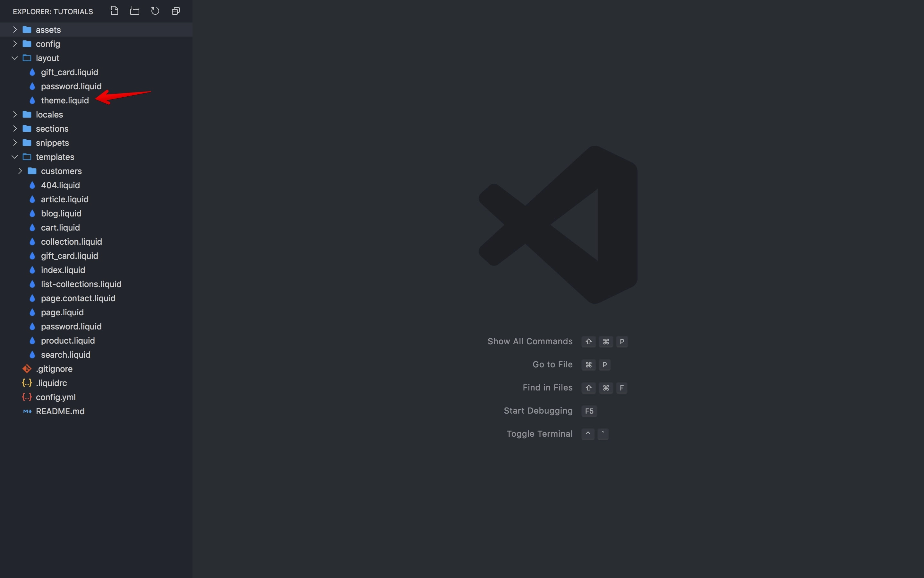Click the open templates folder icon
The height and width of the screenshot is (578, 924).
[x=27, y=157]
